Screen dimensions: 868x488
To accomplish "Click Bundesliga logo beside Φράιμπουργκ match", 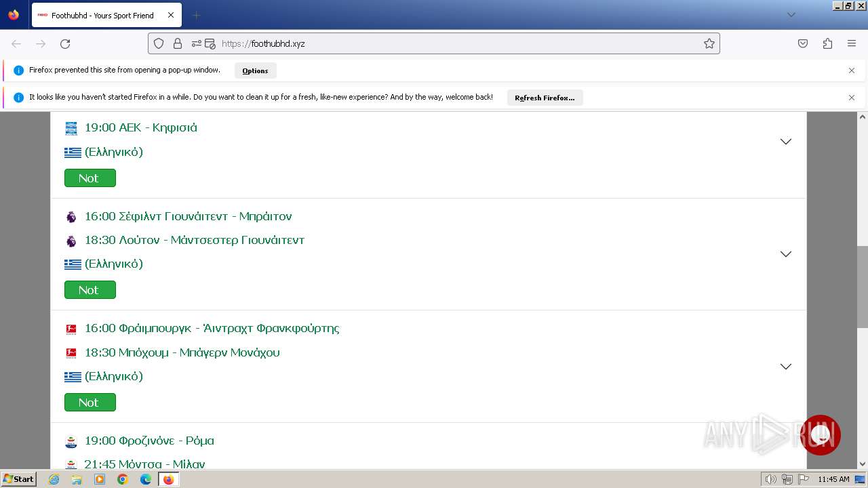I will coord(71,329).
